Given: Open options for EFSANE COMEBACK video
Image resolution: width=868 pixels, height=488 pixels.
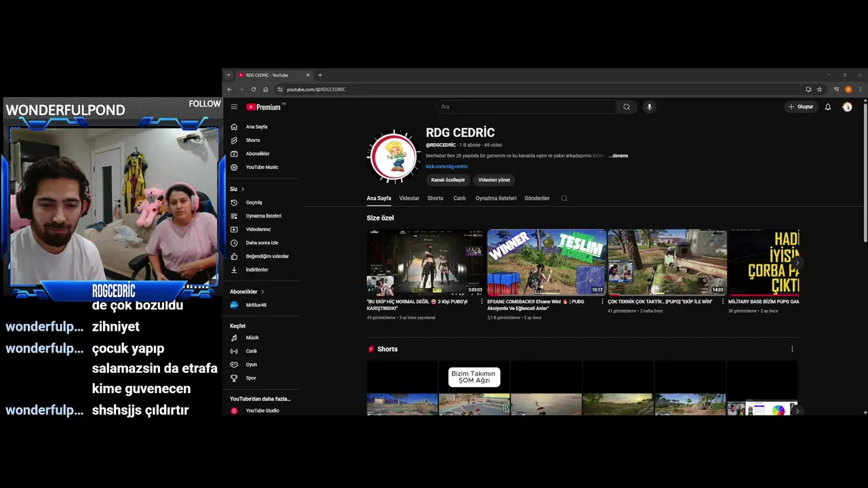Looking at the screenshot, I should (x=602, y=302).
